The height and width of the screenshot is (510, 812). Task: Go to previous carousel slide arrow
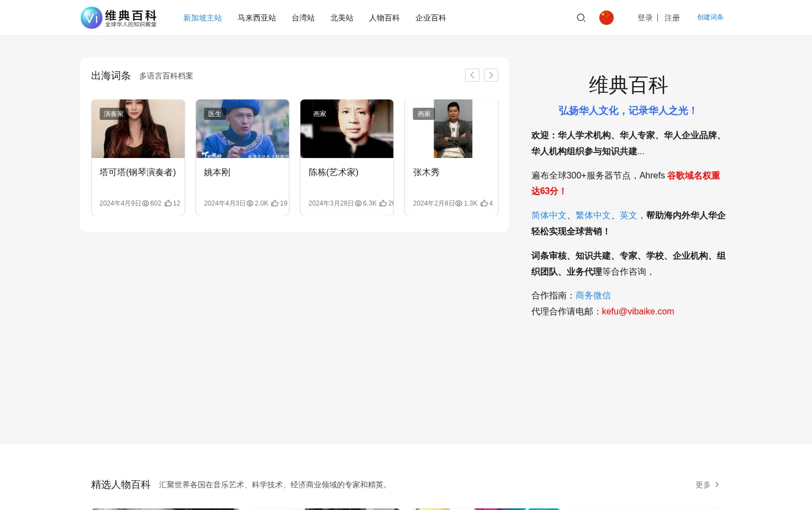pos(472,75)
